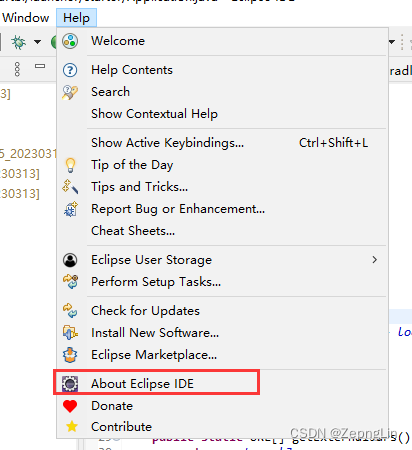Viewport: 412px width, 450px height.
Task: Open the view menu three-dots icon
Action: 17,69
